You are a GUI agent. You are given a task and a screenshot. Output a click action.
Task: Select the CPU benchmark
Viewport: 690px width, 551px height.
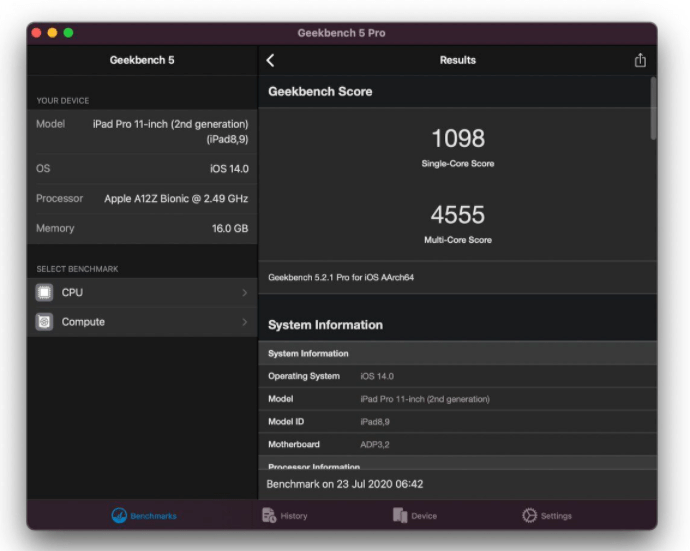(142, 293)
